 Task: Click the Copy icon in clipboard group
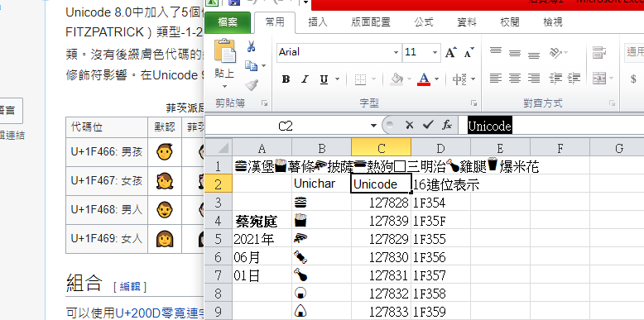click(251, 65)
